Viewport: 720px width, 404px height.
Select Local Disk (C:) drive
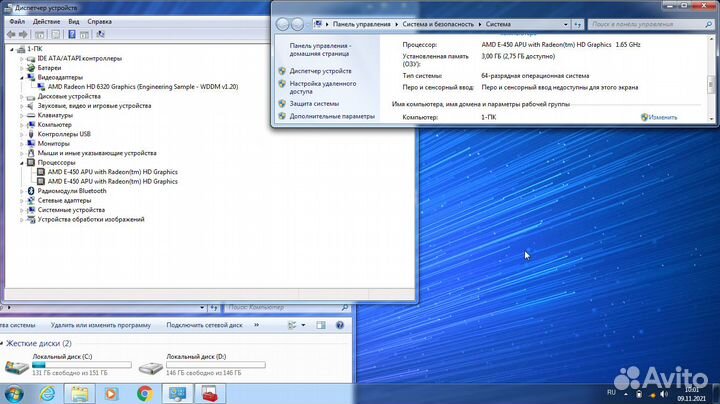[62, 363]
